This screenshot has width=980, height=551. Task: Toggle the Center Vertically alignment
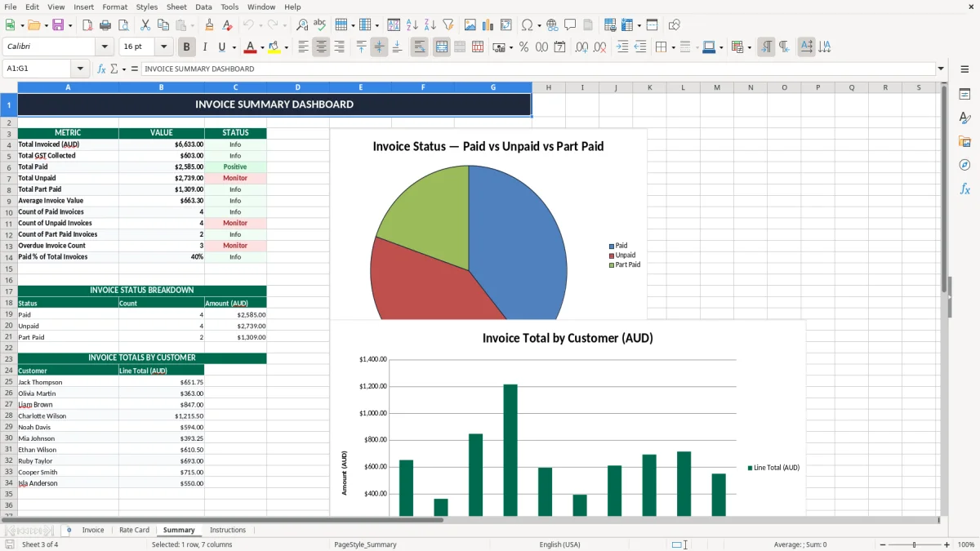(x=379, y=47)
